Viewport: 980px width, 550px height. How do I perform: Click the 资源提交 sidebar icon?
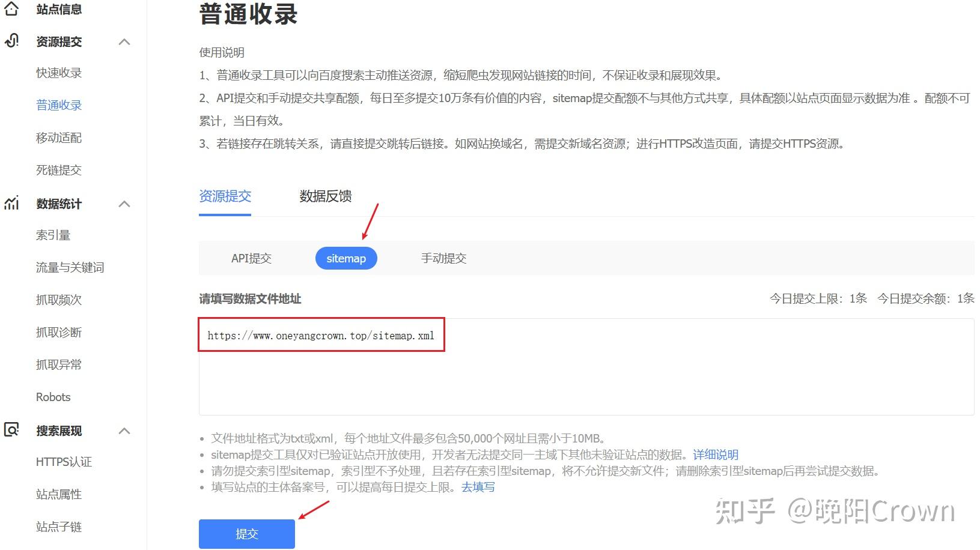pyautogui.click(x=11, y=41)
